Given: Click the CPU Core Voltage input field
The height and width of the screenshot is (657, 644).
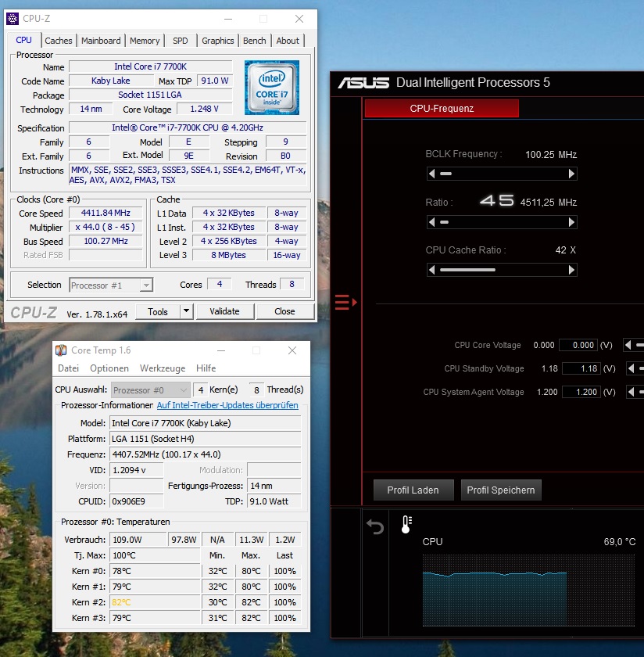Looking at the screenshot, I should (578, 345).
